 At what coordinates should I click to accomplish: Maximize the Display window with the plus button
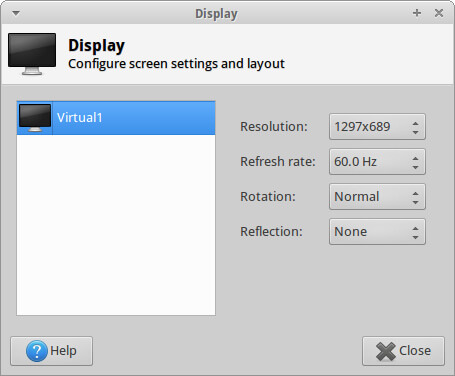click(x=417, y=13)
